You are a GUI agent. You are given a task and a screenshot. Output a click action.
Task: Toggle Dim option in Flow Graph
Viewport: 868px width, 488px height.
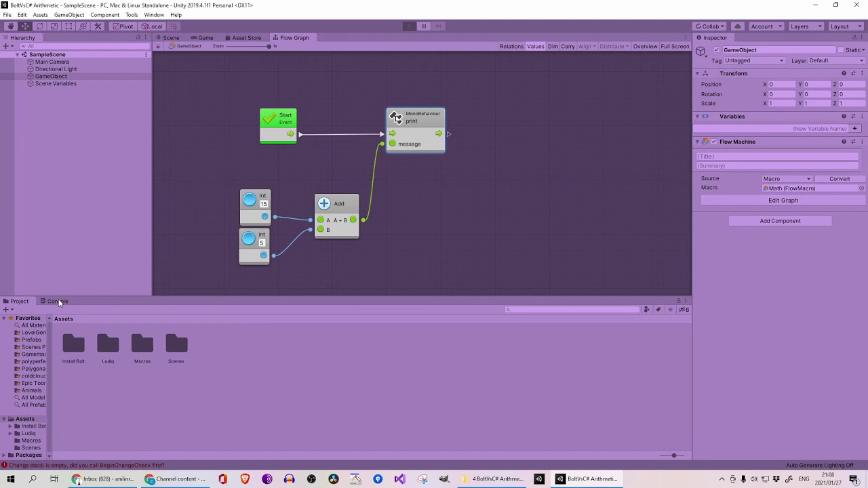tap(553, 46)
